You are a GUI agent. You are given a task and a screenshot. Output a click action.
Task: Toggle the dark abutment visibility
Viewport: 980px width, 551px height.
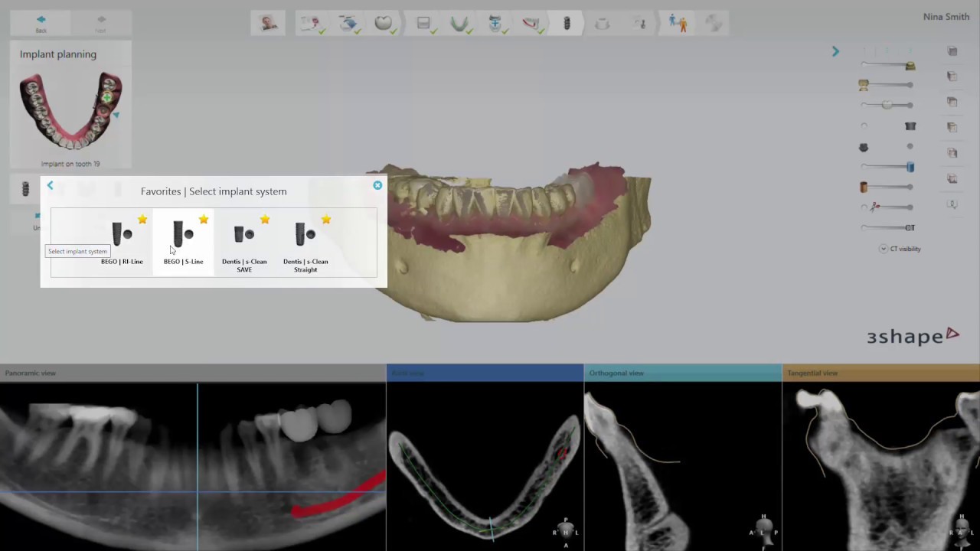coord(864,147)
